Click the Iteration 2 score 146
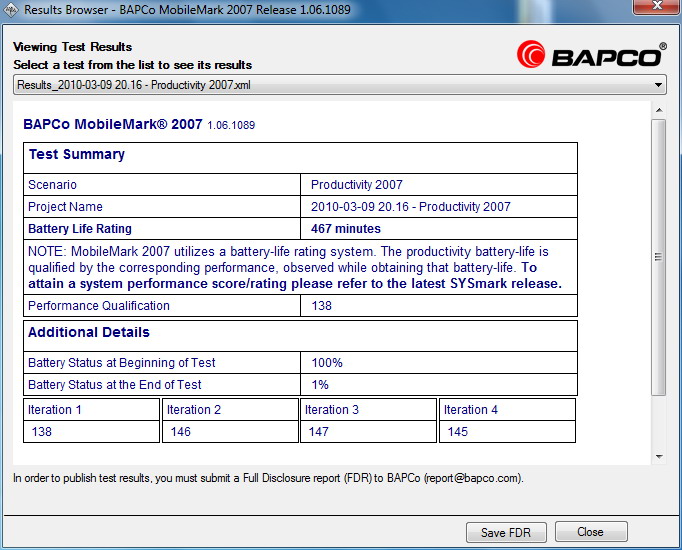Screen dimensions: 682x550 coord(181,432)
